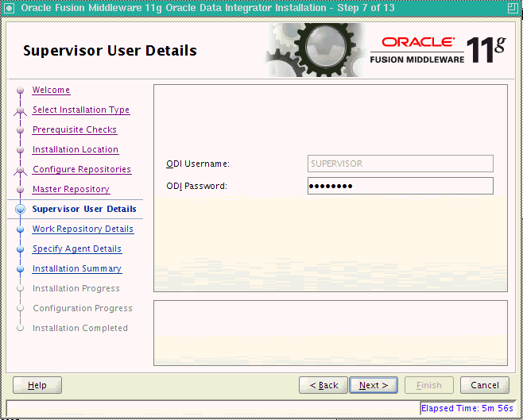Click the Next button

[374, 385]
